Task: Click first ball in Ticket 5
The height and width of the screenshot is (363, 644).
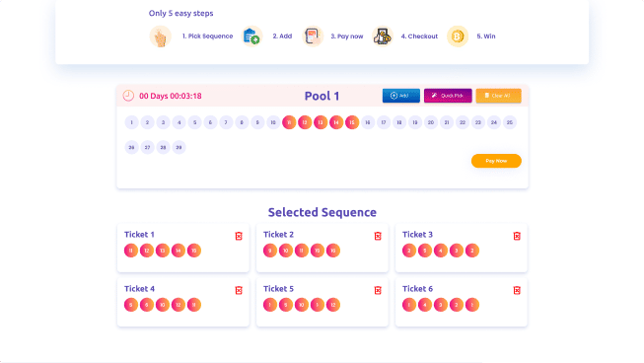Action: [270, 305]
